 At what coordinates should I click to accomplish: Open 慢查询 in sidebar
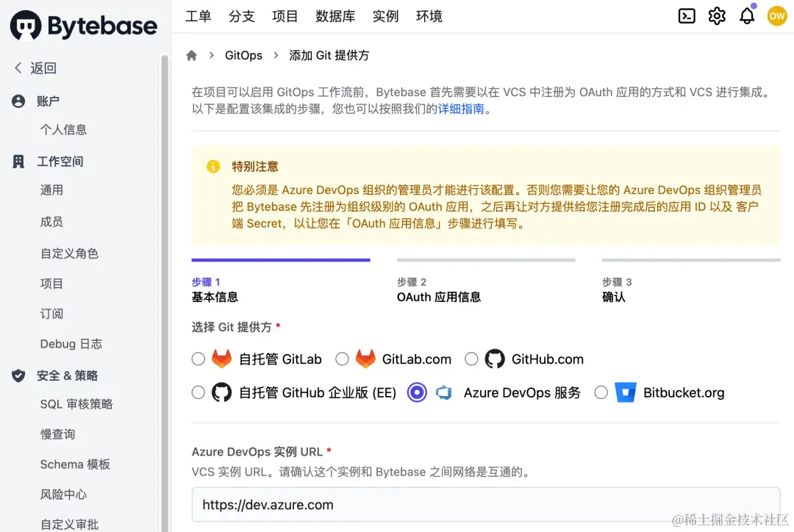point(58,434)
